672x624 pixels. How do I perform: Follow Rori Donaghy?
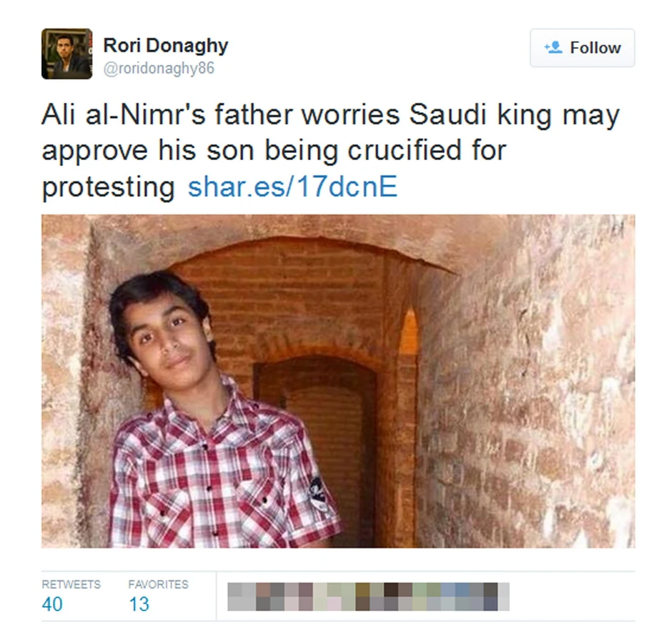[582, 48]
